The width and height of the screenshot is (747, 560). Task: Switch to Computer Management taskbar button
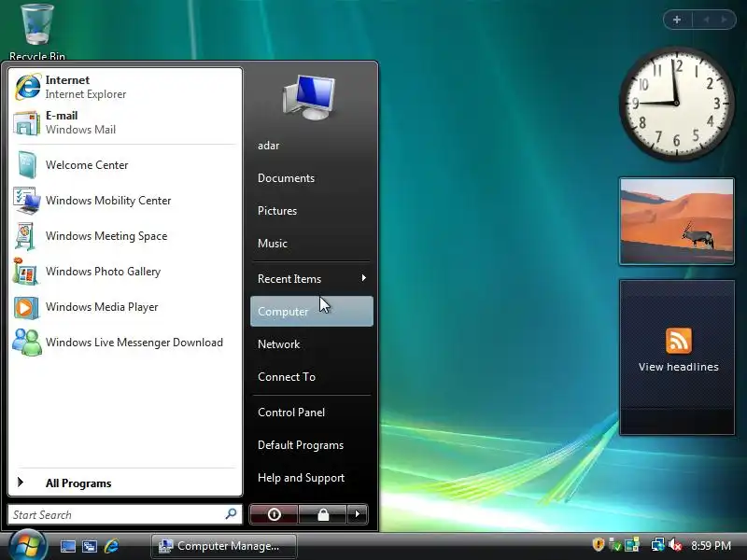(224, 546)
